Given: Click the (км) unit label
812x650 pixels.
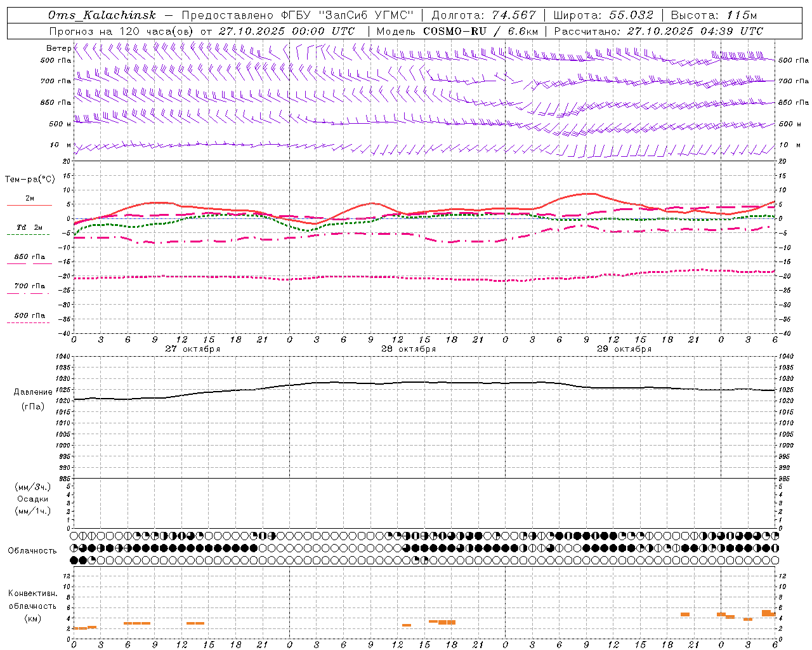Looking at the screenshot, I should click(32, 618).
